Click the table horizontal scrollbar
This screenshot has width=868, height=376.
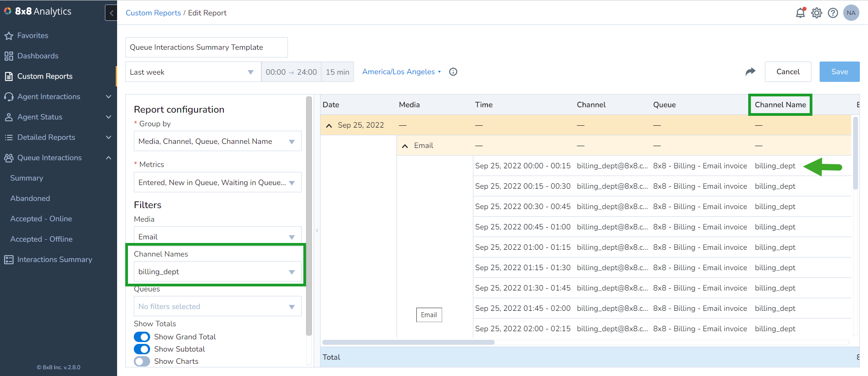408,343
